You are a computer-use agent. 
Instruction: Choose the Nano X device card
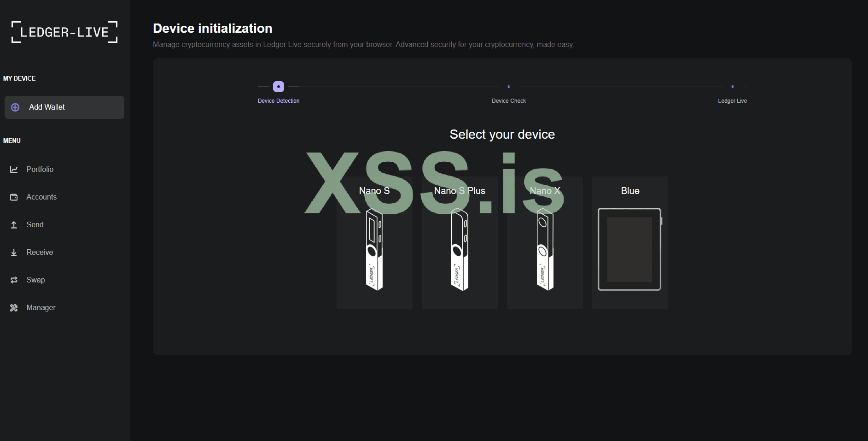pos(545,242)
